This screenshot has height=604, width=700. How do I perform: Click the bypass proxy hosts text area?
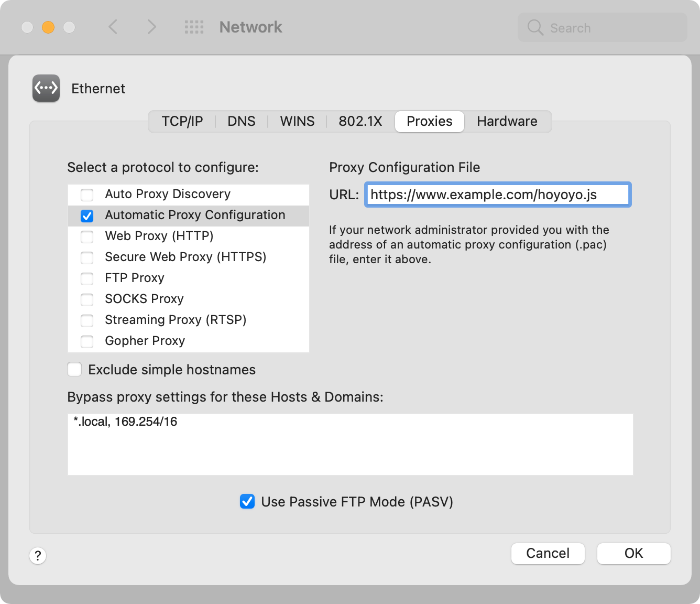click(x=350, y=445)
